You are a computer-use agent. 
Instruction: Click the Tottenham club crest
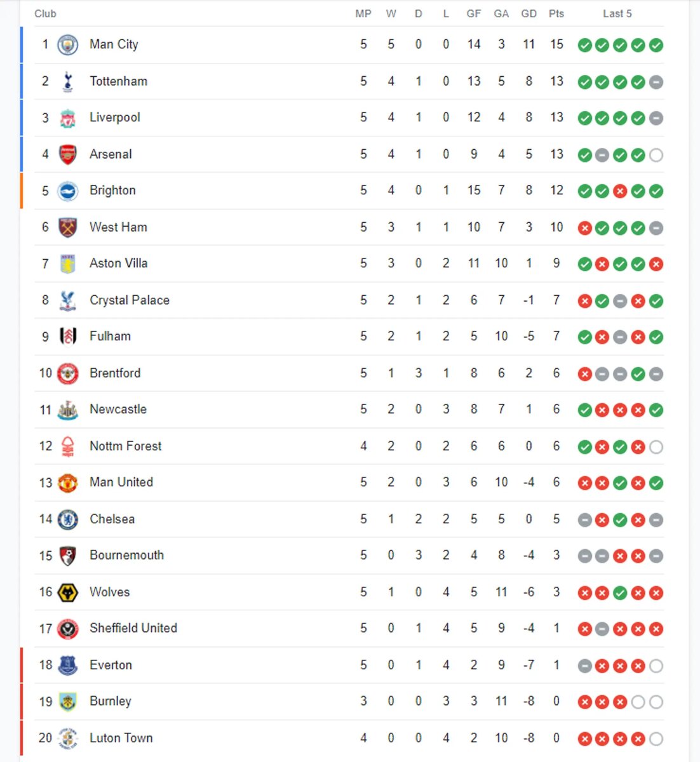coord(68,81)
